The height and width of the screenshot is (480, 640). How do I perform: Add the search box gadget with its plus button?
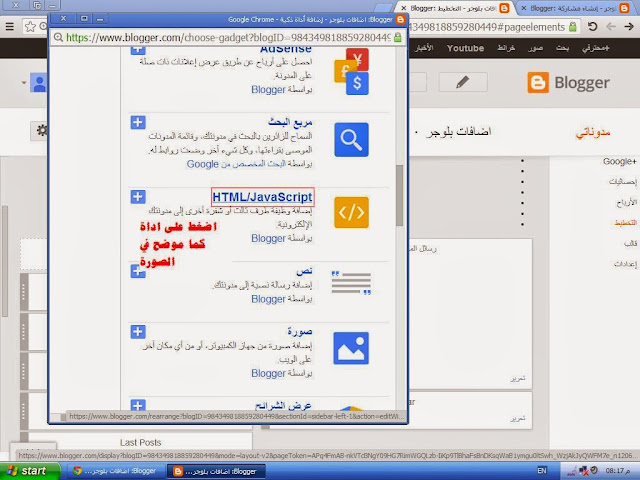(x=138, y=122)
